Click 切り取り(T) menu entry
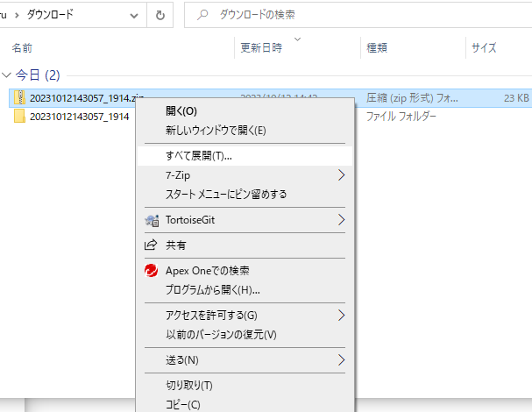The width and height of the screenshot is (532, 412). [x=189, y=386]
